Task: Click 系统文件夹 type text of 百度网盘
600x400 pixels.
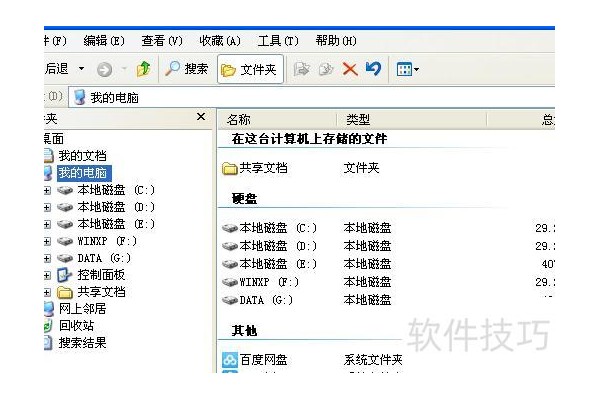Action: pos(373,360)
